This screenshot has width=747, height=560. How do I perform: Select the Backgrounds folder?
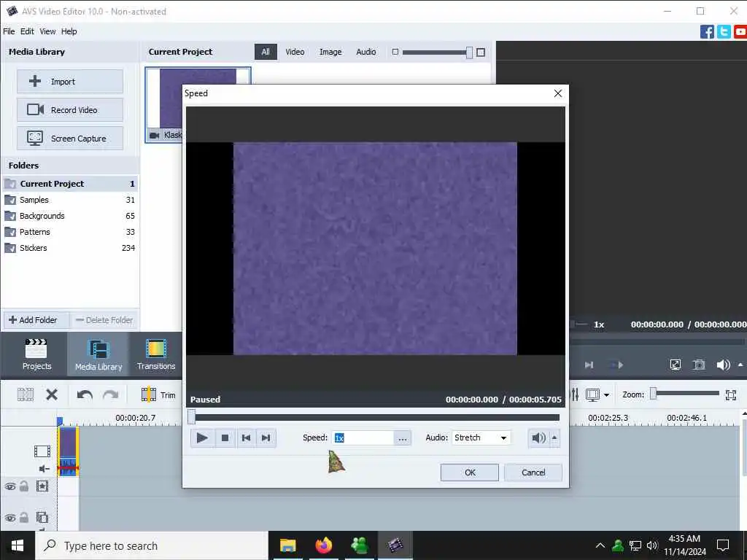[69, 216]
